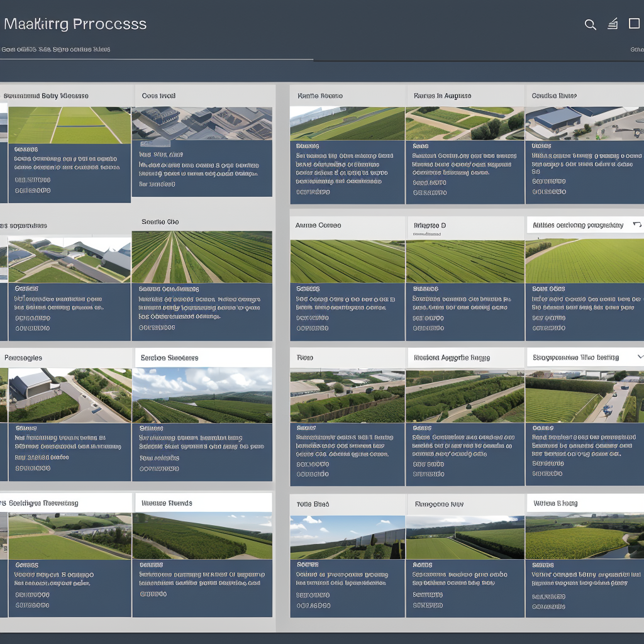Click the blue description panel of 'Tolle Bised' card
The width and height of the screenshot is (644, 644).
[347, 588]
